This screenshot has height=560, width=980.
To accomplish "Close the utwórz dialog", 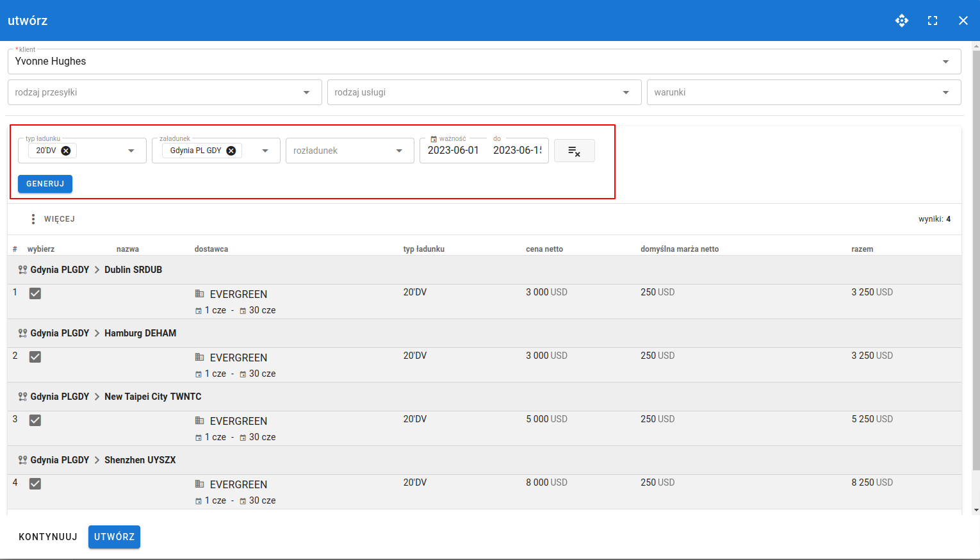I will (963, 21).
